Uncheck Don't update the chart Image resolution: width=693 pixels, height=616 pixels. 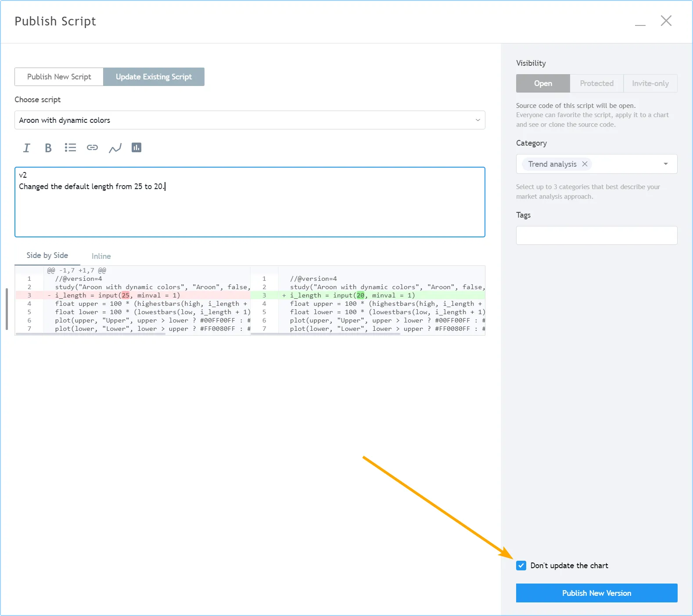point(521,566)
